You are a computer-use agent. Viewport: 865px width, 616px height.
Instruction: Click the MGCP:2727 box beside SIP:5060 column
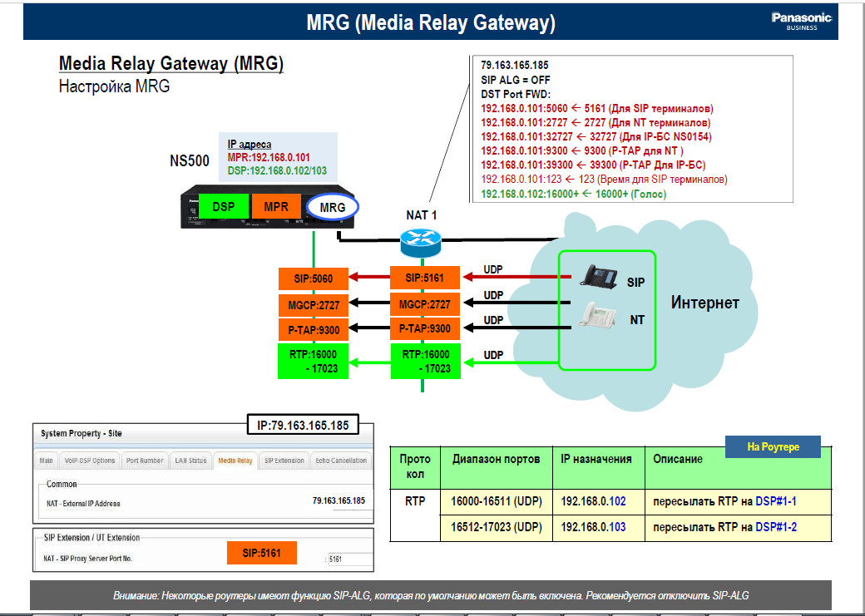[314, 304]
